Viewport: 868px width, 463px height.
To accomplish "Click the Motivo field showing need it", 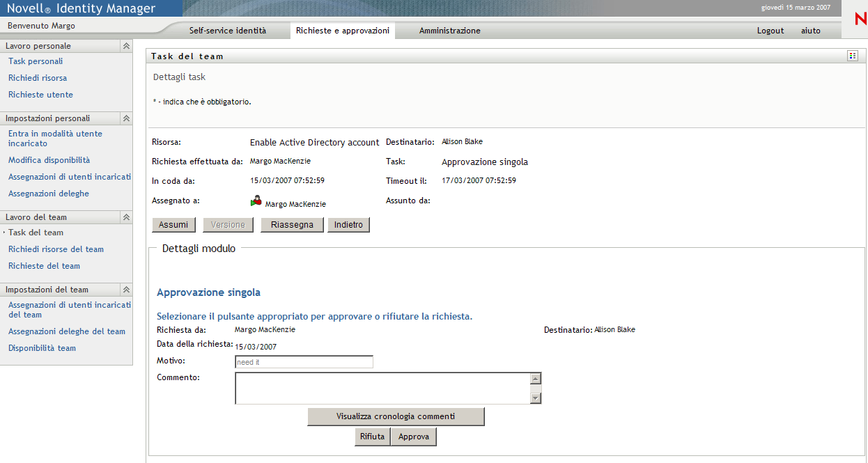I will click(x=304, y=362).
